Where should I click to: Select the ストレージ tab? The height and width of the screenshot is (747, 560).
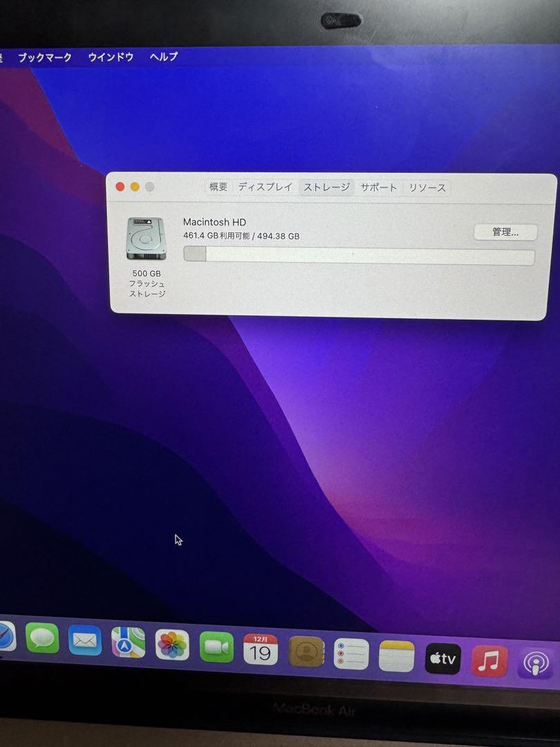coord(326,187)
